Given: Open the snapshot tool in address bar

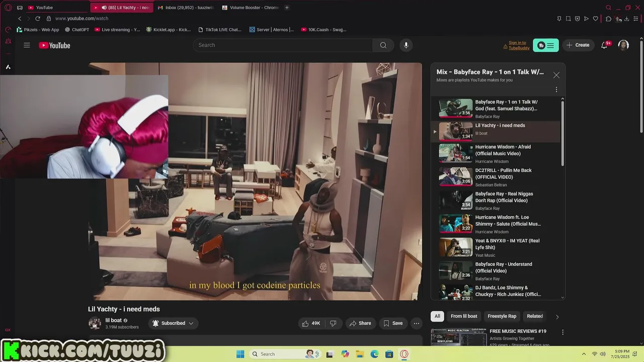Looking at the screenshot, I should (x=568, y=19).
